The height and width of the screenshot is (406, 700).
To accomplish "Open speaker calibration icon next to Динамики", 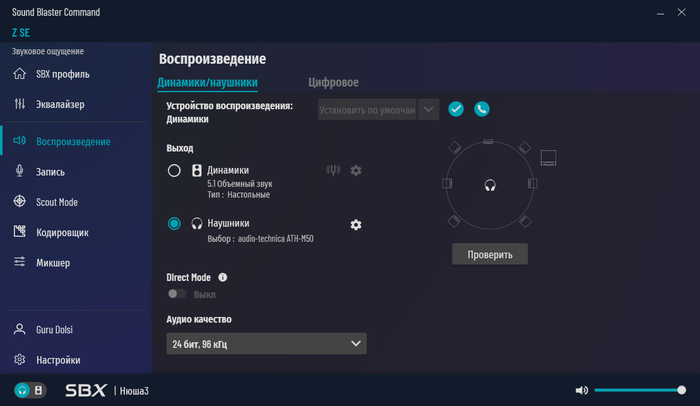I will coord(333,170).
